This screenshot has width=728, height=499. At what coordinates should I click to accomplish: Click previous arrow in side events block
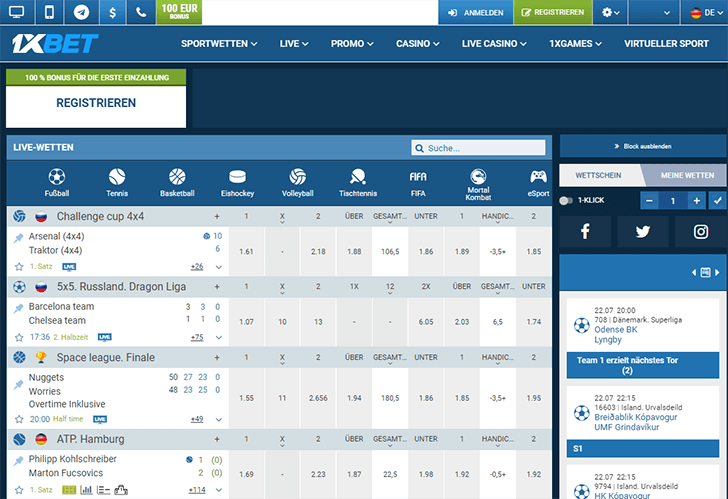(x=694, y=272)
